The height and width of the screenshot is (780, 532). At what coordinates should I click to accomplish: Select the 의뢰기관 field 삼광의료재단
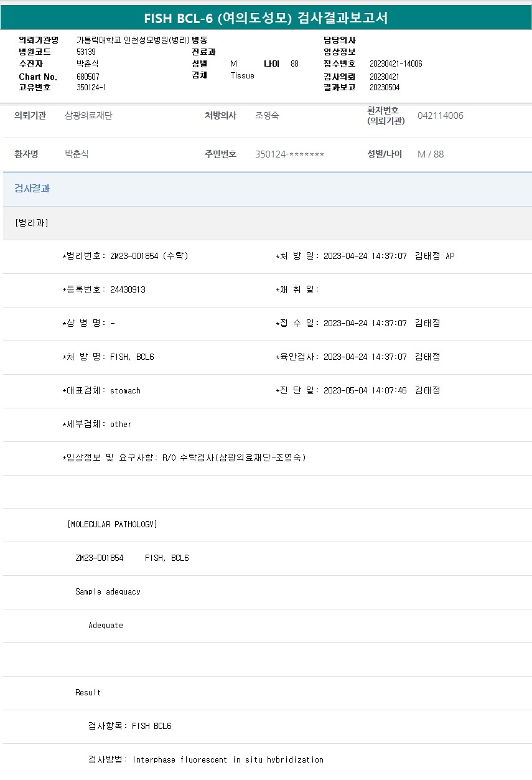pyautogui.click(x=88, y=116)
